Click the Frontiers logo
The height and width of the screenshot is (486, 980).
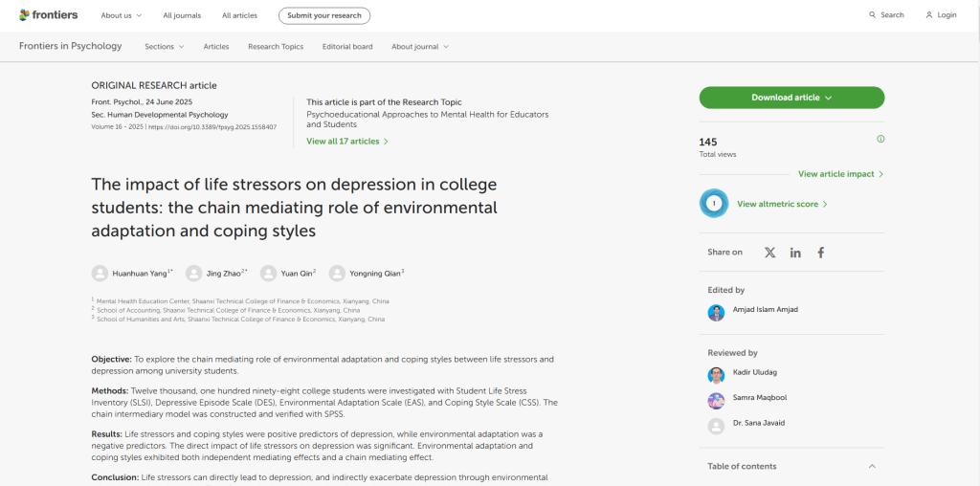coord(48,15)
